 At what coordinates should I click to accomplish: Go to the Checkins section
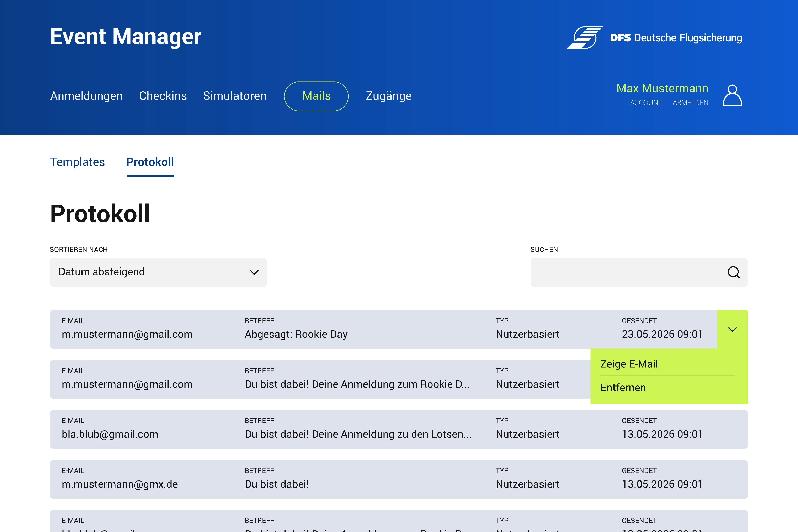tap(163, 96)
